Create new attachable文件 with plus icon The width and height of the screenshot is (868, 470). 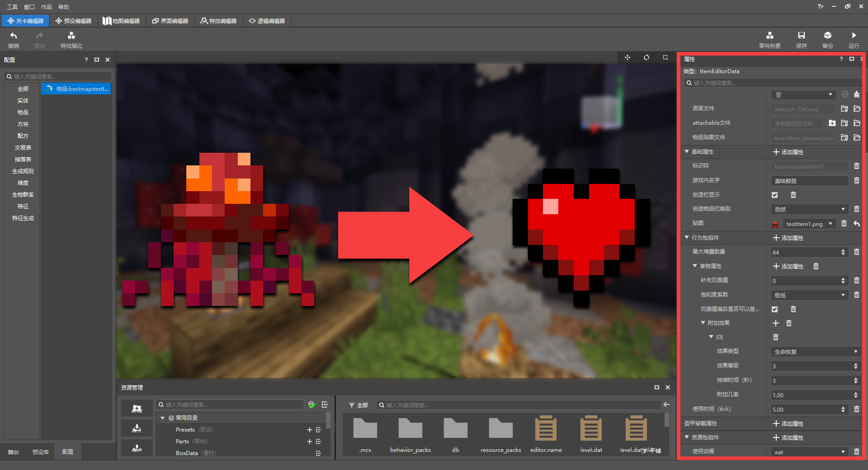(x=832, y=123)
